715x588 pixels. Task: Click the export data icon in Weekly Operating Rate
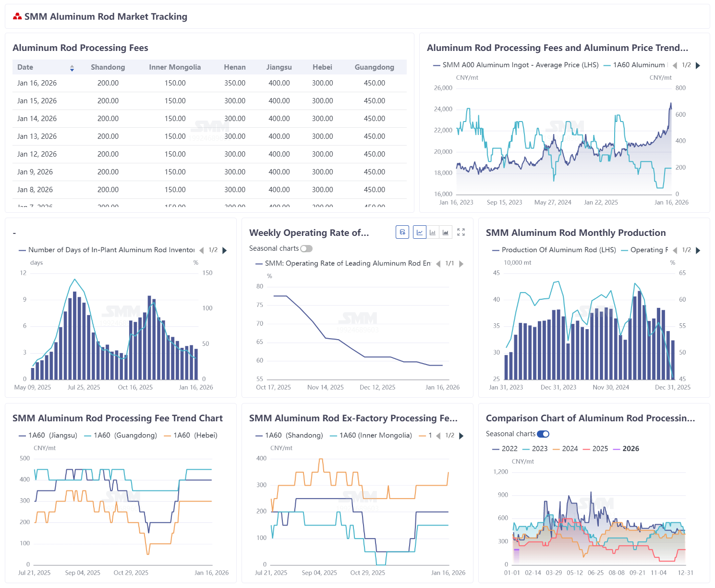402,233
